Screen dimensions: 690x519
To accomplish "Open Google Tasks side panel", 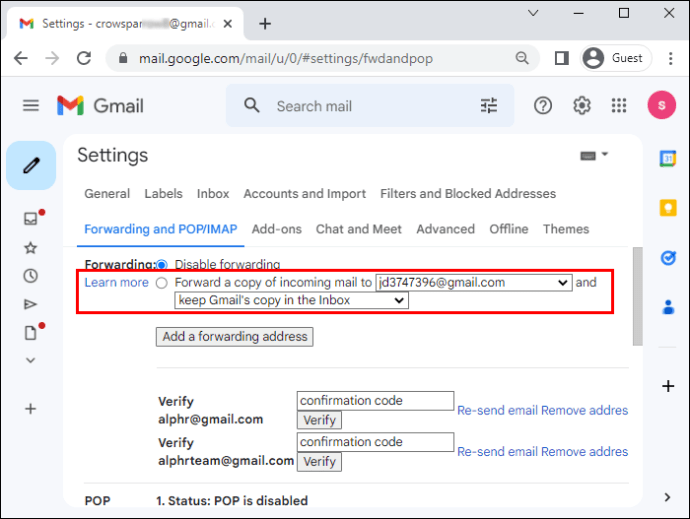I will tap(668, 258).
